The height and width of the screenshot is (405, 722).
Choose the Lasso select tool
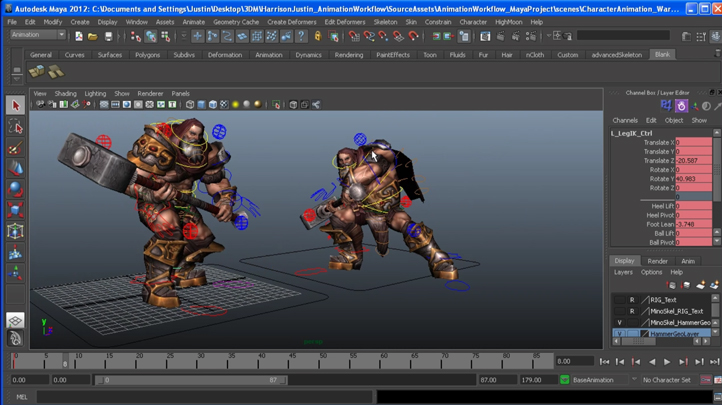tap(15, 127)
